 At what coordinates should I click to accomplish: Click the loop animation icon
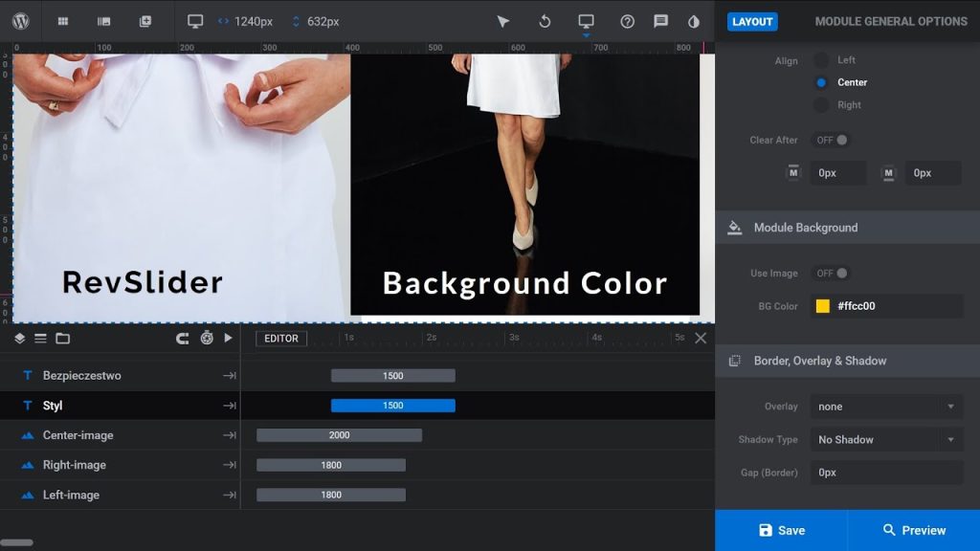[183, 338]
